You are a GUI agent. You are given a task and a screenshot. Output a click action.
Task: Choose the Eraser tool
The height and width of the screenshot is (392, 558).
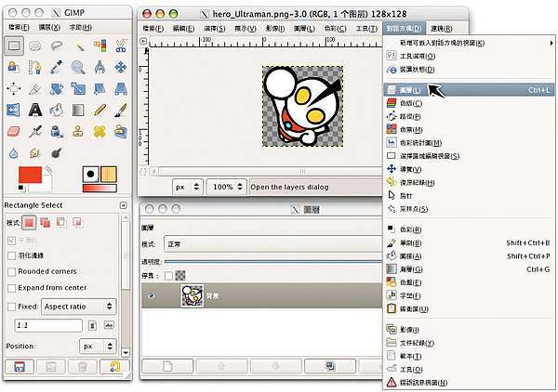coord(14,132)
